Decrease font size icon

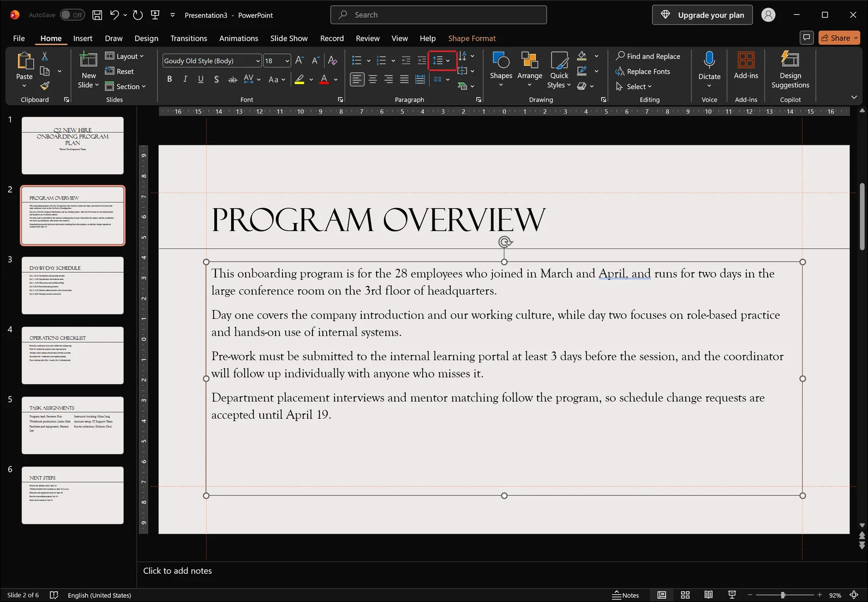pyautogui.click(x=315, y=61)
